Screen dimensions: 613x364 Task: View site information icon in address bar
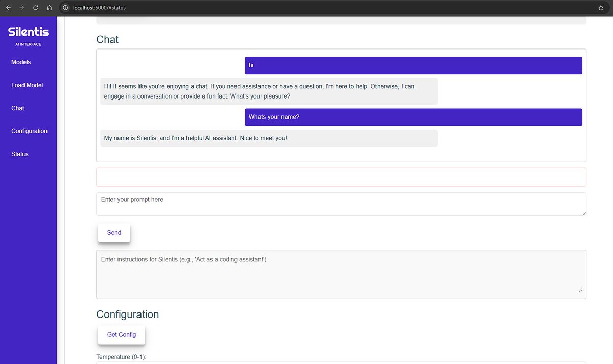coord(65,8)
